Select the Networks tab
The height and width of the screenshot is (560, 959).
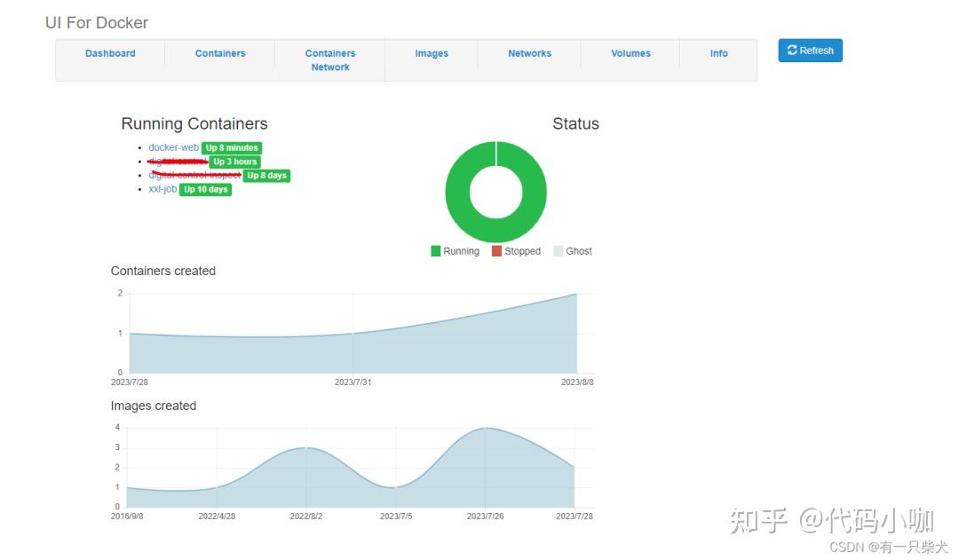pyautogui.click(x=528, y=53)
